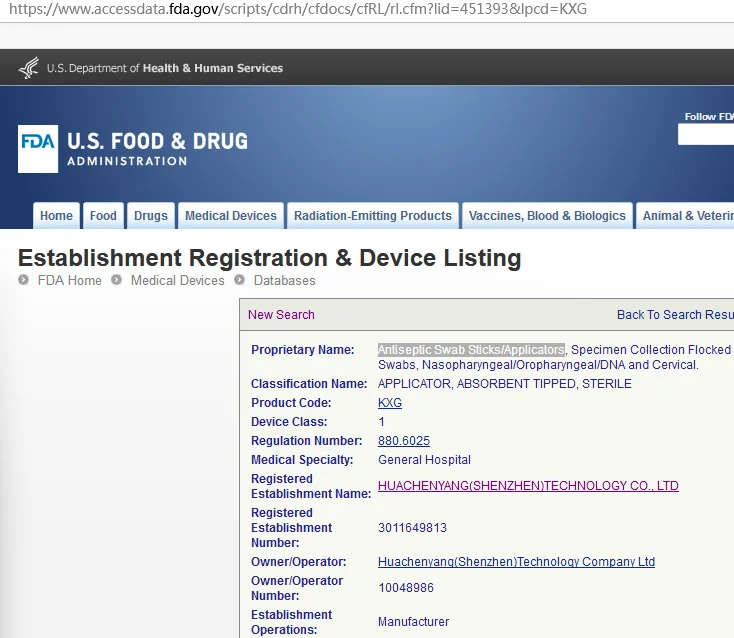Go to Databases breadcrumb
This screenshot has height=638, width=734.
tap(285, 280)
